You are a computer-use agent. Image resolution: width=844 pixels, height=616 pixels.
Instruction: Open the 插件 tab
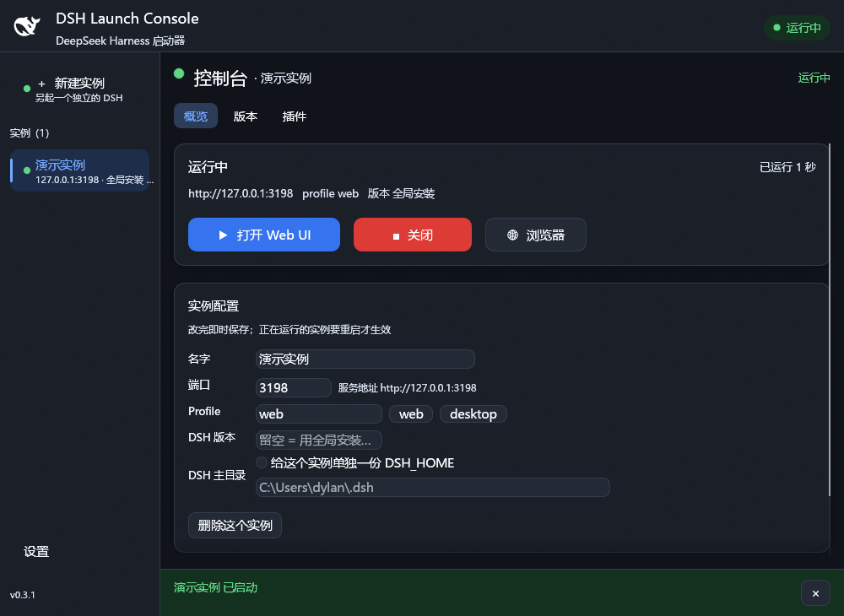pos(295,116)
